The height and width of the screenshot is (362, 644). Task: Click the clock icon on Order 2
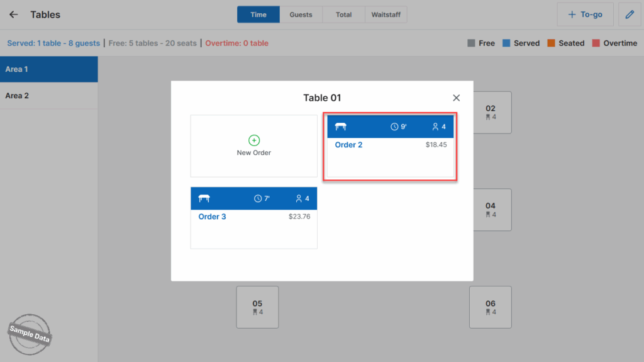[x=394, y=127]
